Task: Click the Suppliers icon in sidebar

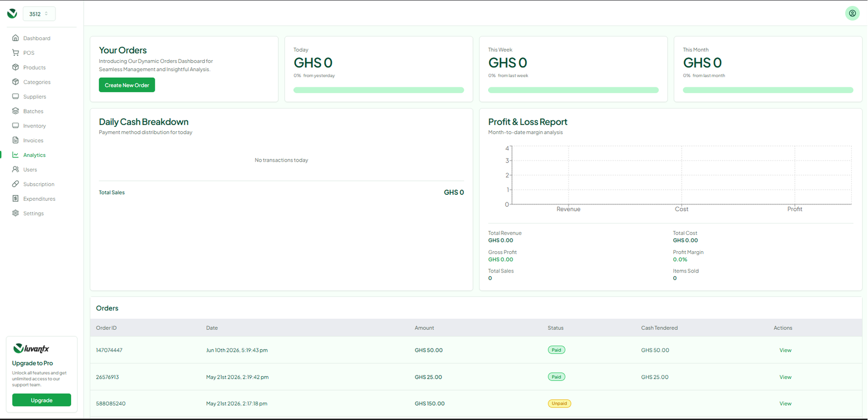Action: (16, 97)
